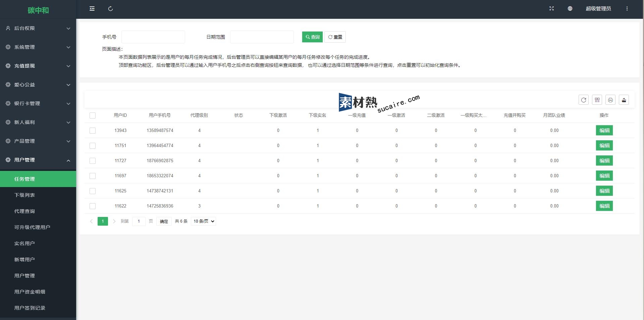Click the gear icon beside 充值提现
Image resolution: width=644 pixels, height=320 pixels.
8,66
